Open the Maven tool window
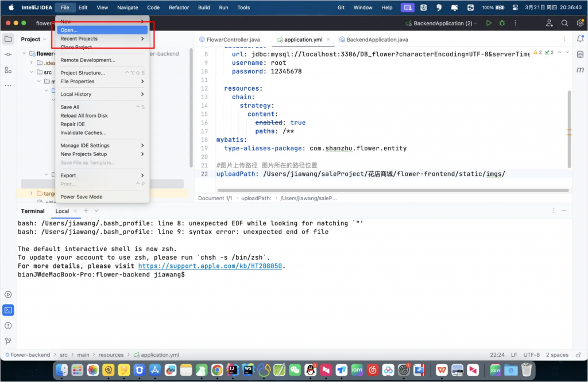Screen dimensions: 588x382 (580, 69)
